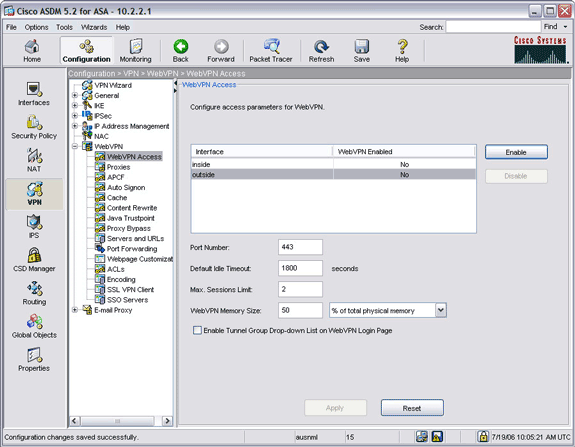Open Servers and URLs tree item

point(135,239)
